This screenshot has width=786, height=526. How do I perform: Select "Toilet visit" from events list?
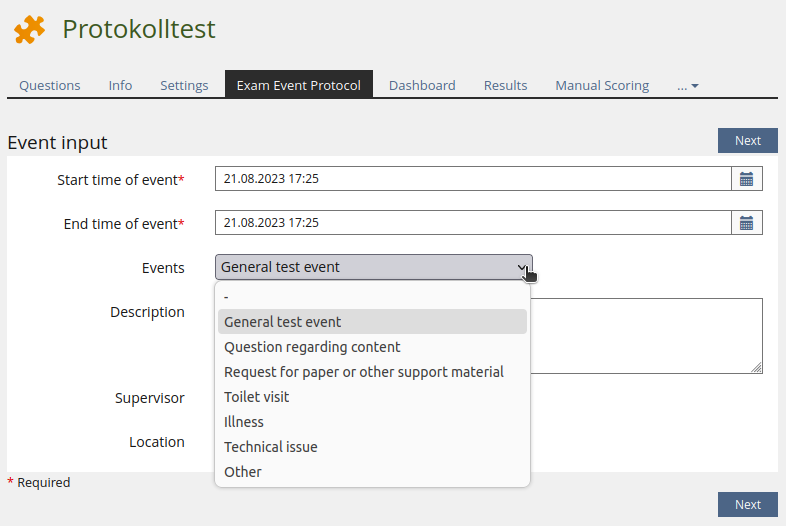(257, 397)
